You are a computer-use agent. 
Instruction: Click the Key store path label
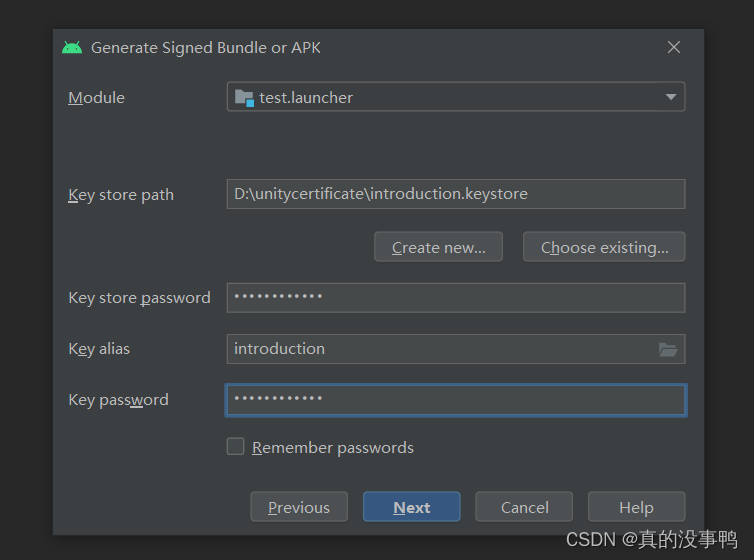[121, 195]
